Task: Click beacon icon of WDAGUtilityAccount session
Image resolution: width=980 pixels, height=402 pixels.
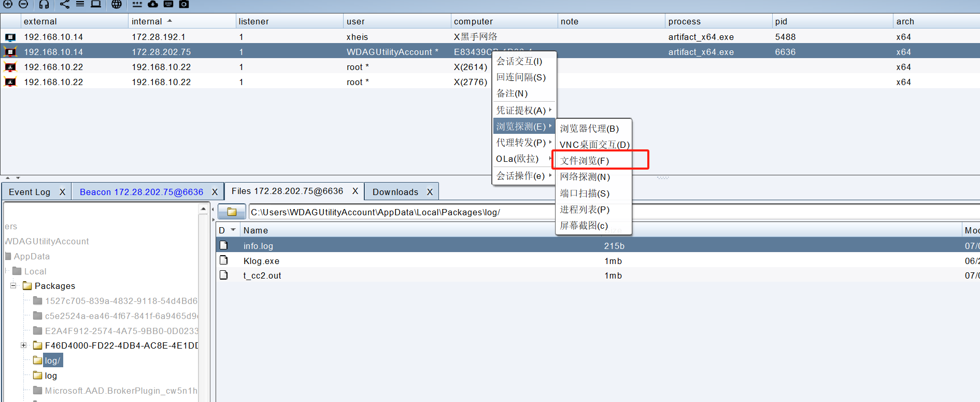Action: pos(10,52)
